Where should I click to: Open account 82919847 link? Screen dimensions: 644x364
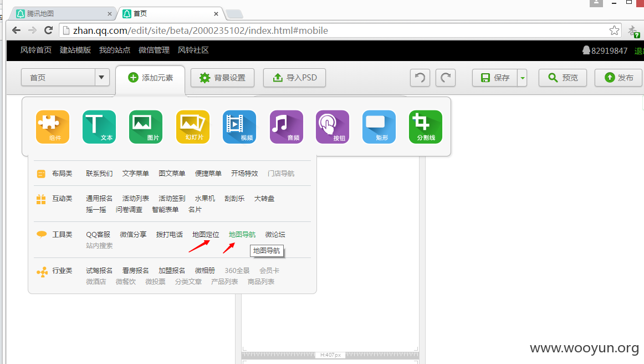(x=605, y=50)
